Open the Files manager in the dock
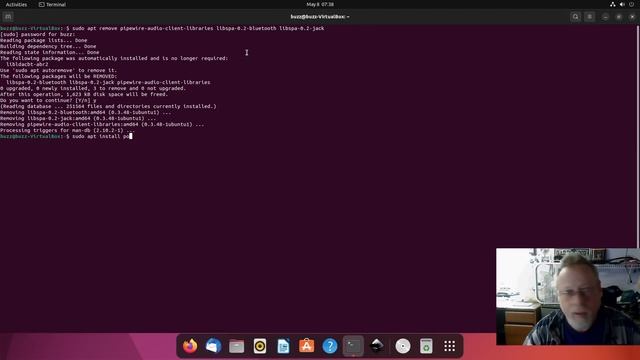The width and height of the screenshot is (640, 360). pyautogui.click(x=236, y=346)
